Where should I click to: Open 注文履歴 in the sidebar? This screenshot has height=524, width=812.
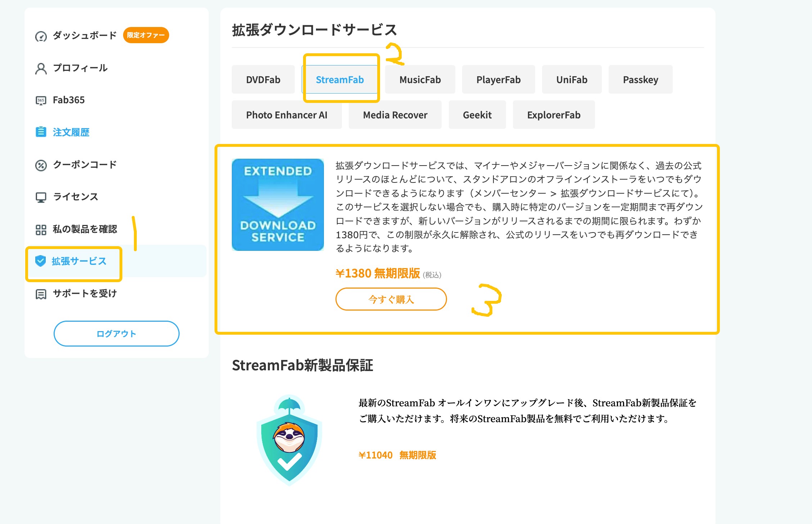[x=71, y=132]
